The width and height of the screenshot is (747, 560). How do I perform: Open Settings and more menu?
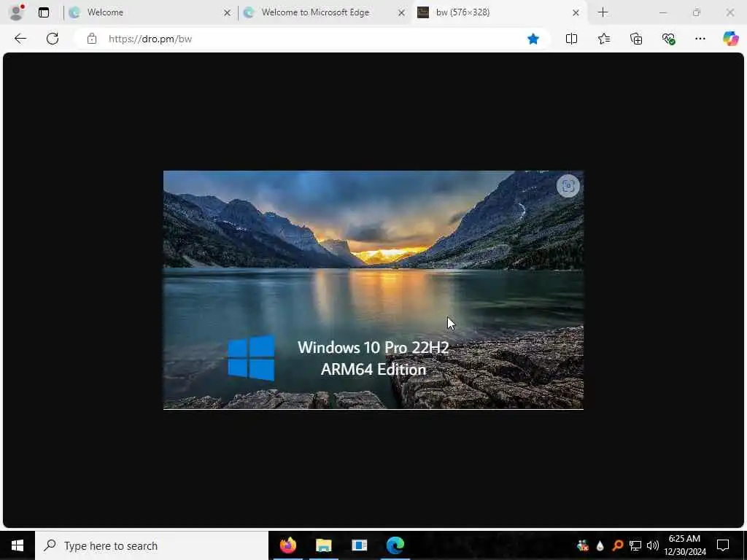tap(700, 39)
